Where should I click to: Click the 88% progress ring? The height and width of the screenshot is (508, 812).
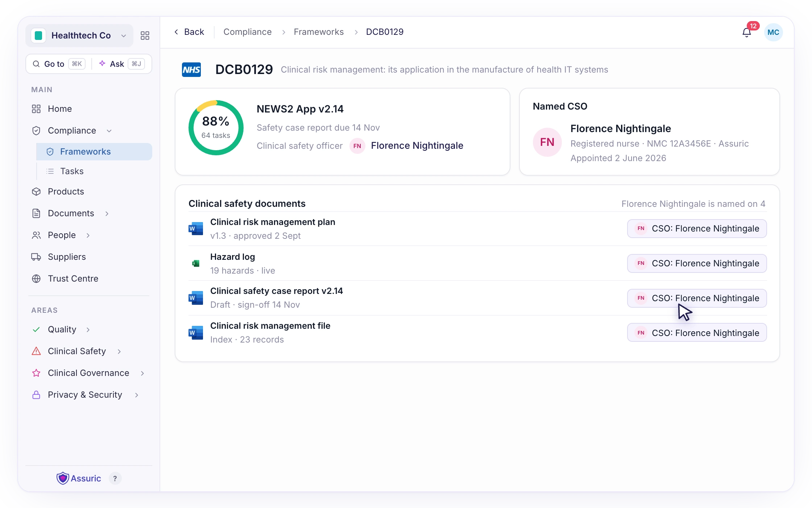(216, 128)
